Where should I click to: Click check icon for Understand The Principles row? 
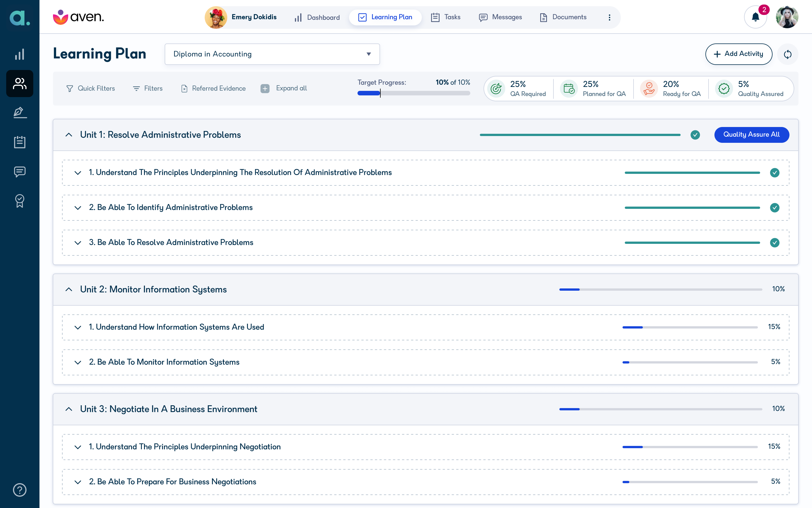coord(775,173)
